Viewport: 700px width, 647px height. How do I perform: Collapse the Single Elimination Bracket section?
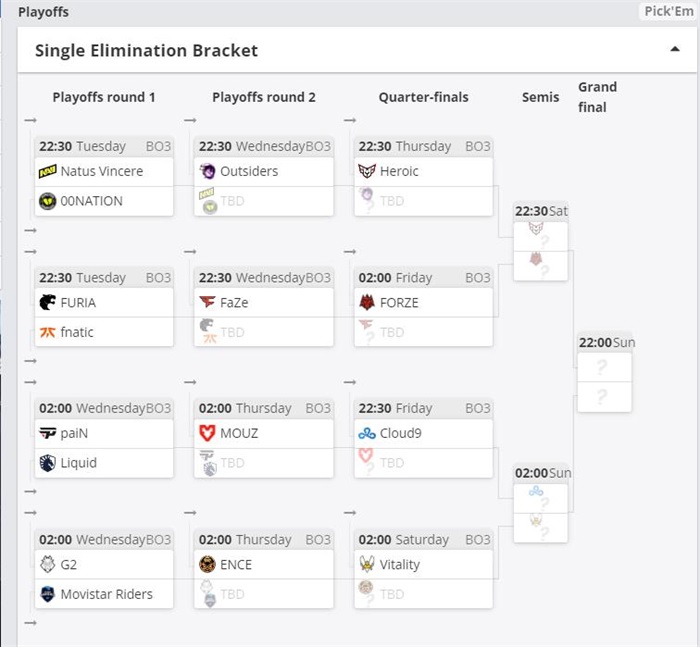[675, 50]
